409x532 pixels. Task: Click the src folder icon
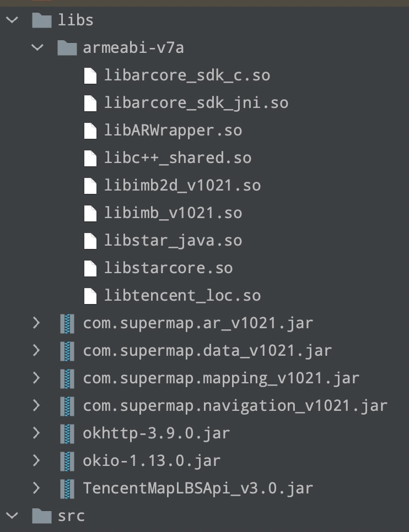pos(41,515)
